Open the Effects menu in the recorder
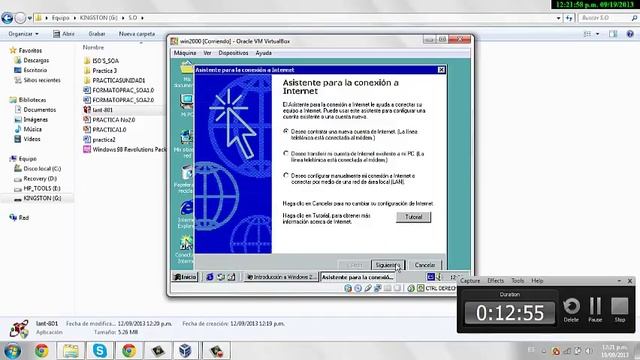 (496, 281)
